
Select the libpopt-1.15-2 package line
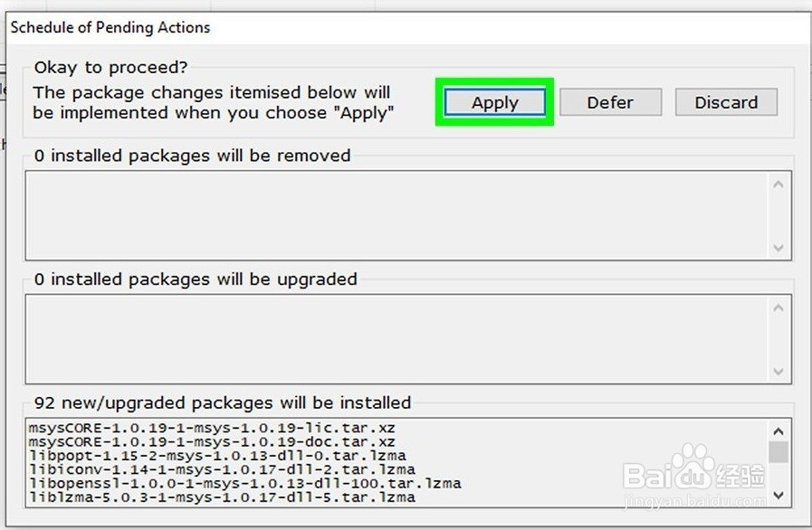pos(217,456)
